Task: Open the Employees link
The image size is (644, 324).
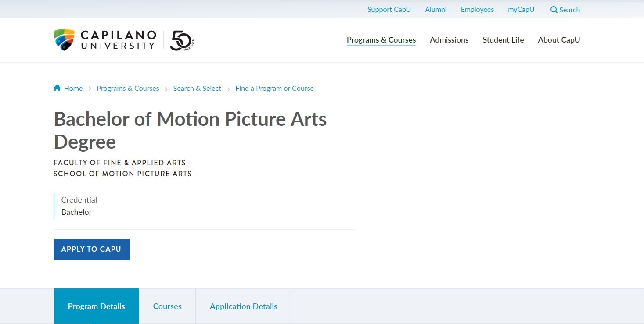Action: [x=477, y=10]
